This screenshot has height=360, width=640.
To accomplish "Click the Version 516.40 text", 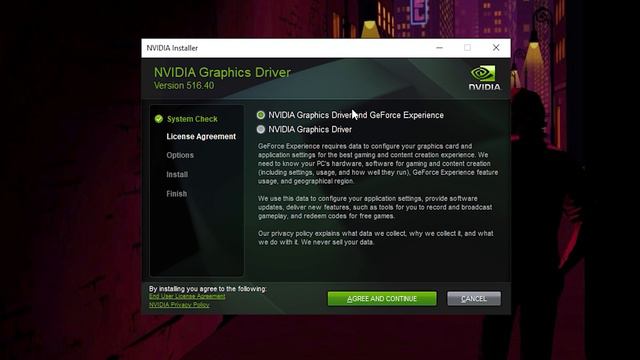I will [x=184, y=86].
